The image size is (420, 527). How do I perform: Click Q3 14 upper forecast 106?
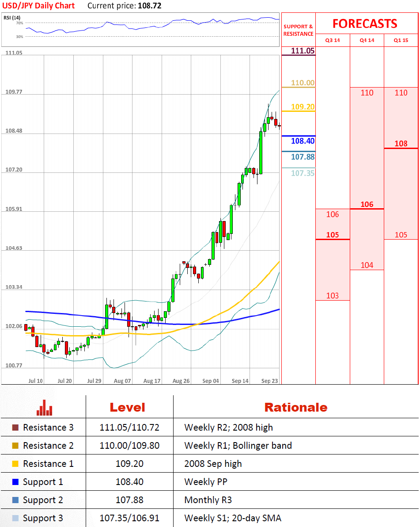(333, 214)
